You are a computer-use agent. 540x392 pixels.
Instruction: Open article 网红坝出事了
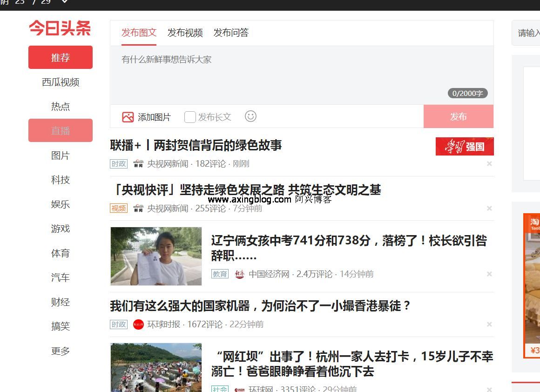352,364
